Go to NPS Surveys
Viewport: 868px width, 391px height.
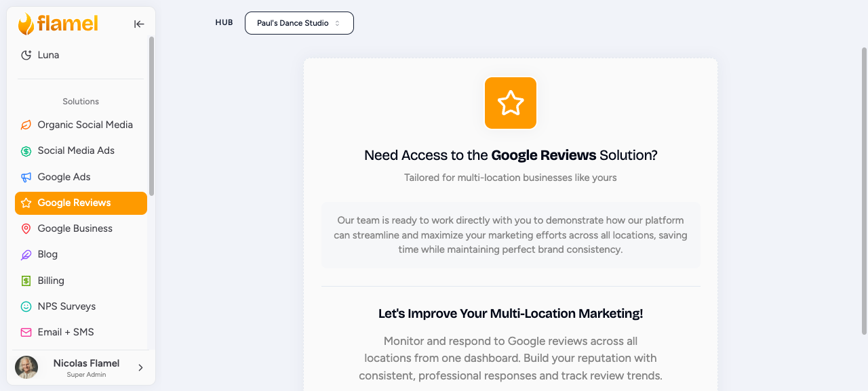(81, 306)
